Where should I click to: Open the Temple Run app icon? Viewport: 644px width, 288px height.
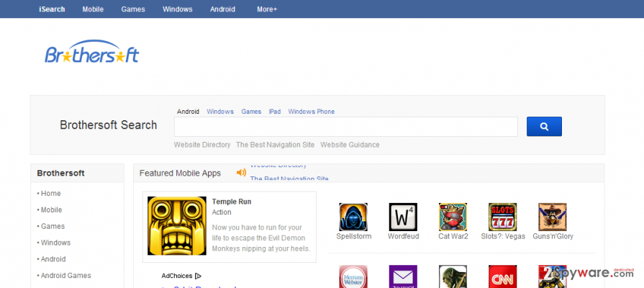pyautogui.click(x=177, y=225)
